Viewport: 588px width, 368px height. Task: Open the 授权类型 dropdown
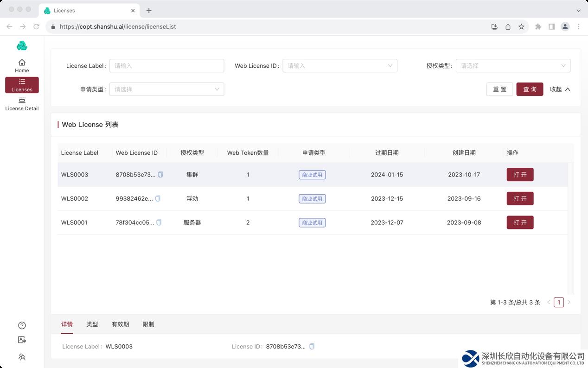click(x=513, y=66)
